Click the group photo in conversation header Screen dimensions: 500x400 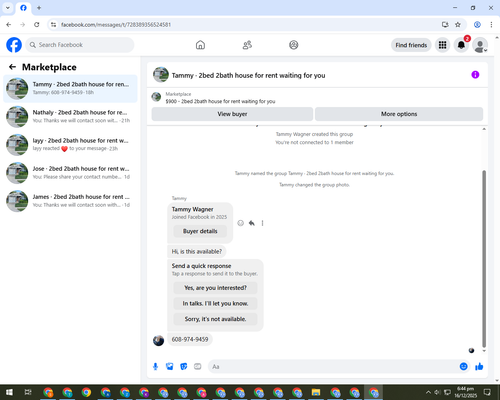161,75
